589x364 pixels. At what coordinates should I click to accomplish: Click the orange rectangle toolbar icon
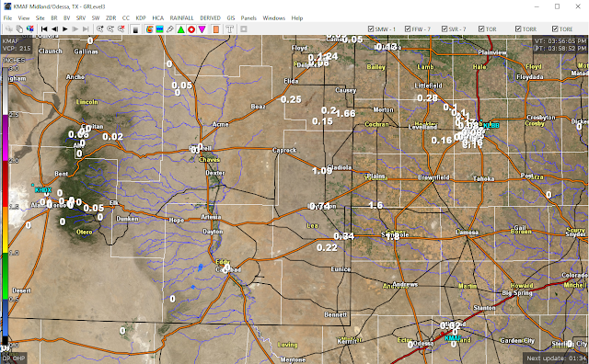216,29
